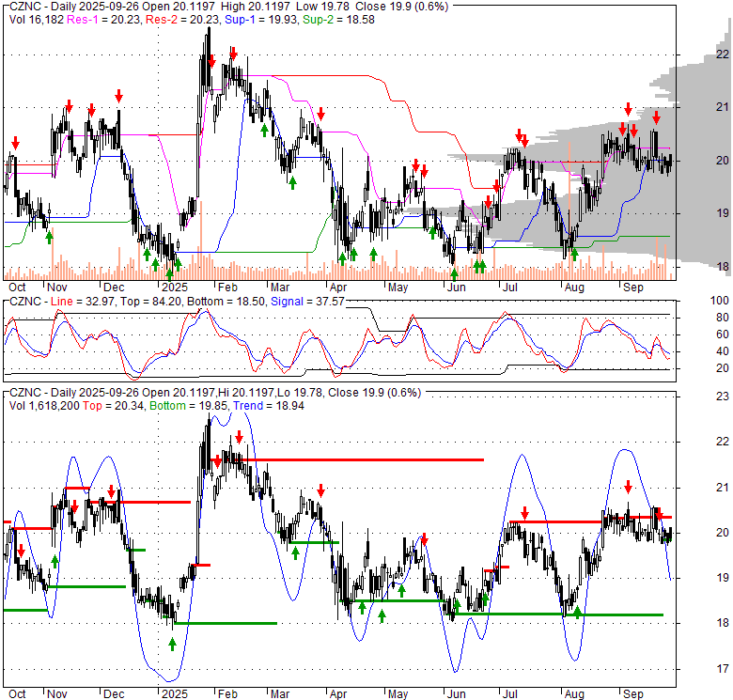This screenshot has width=733, height=700.
Task: Click the Sep label on top chart axis
Action: click(x=633, y=288)
